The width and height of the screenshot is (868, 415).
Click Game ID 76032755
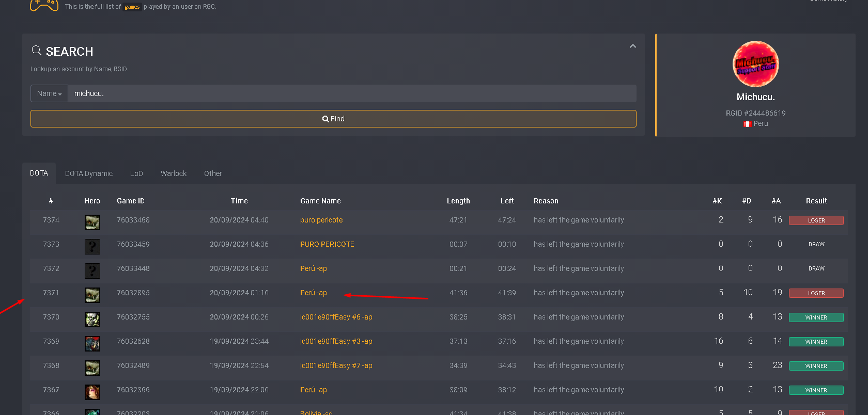[x=133, y=317]
